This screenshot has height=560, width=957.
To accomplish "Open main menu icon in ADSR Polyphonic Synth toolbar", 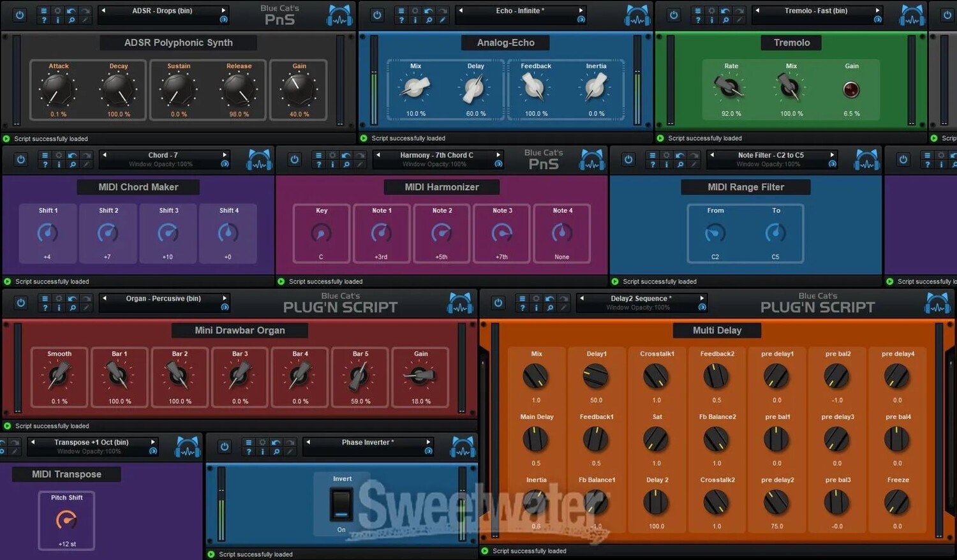I will 44,11.
